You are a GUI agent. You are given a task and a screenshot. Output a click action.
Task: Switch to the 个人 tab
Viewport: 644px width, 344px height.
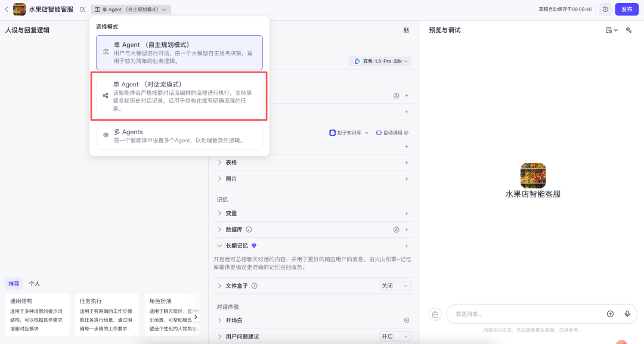[35, 284]
